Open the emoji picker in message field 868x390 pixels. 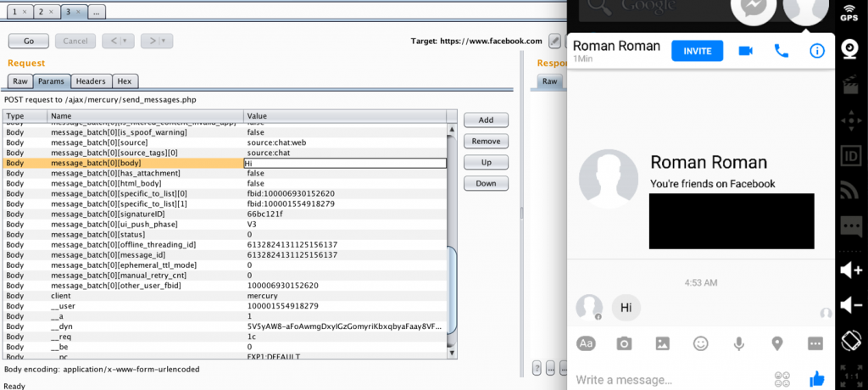tap(782, 380)
